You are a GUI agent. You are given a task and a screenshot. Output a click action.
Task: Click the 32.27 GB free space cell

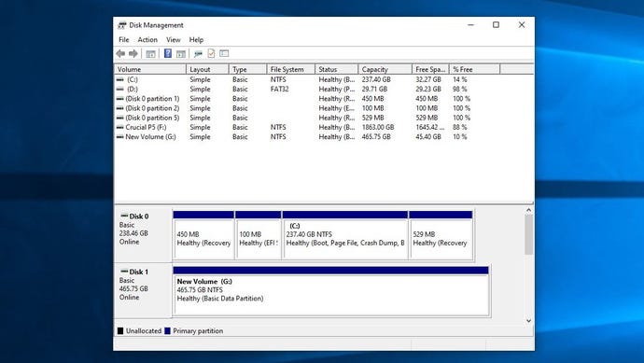click(x=428, y=79)
